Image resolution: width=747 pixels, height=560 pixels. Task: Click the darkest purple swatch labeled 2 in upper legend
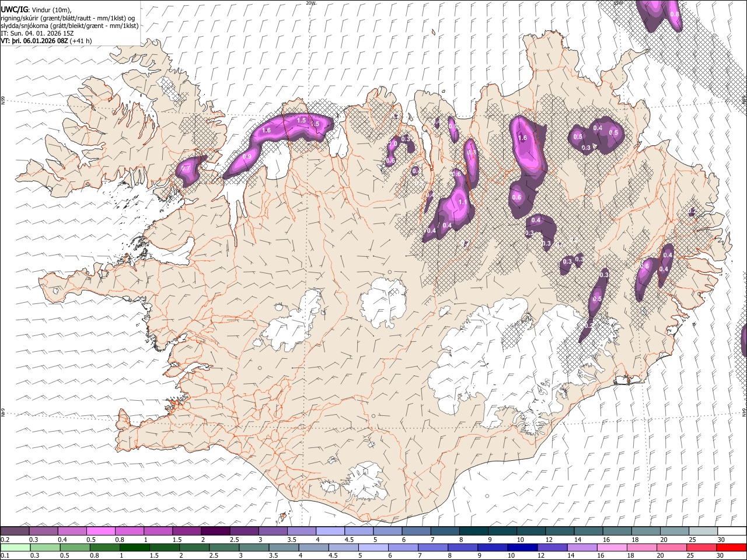[215, 531]
